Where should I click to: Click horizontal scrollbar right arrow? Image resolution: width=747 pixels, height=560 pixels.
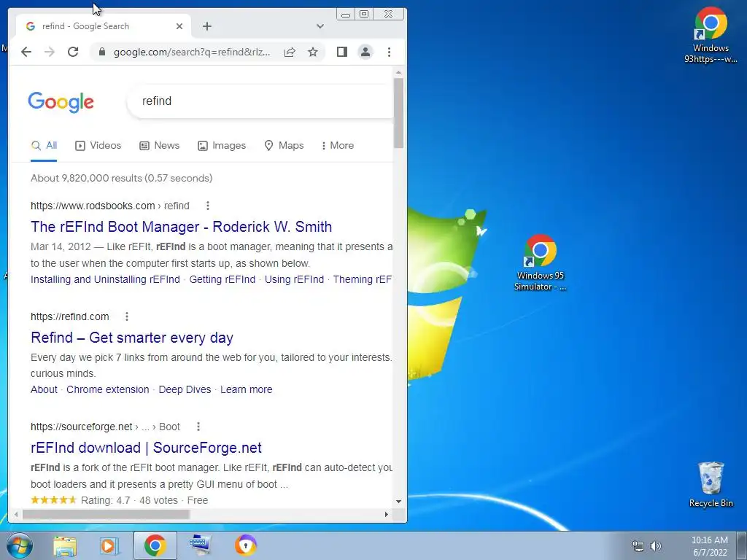[x=387, y=514]
